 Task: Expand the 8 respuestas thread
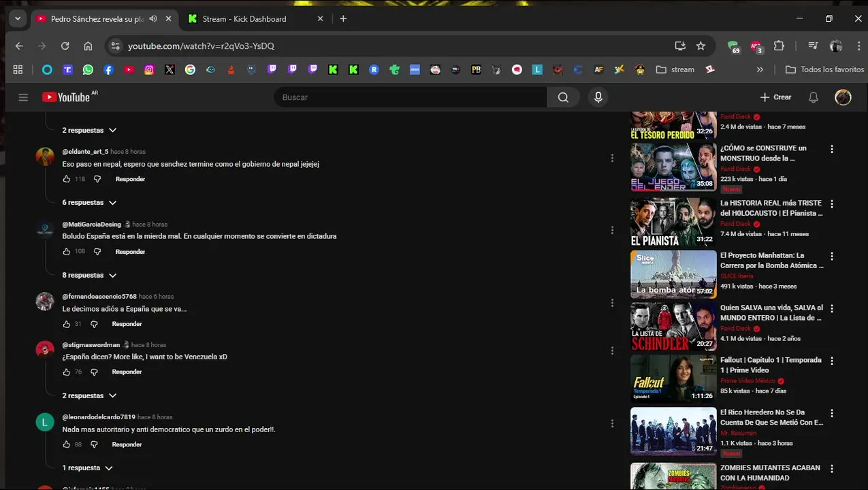(89, 276)
